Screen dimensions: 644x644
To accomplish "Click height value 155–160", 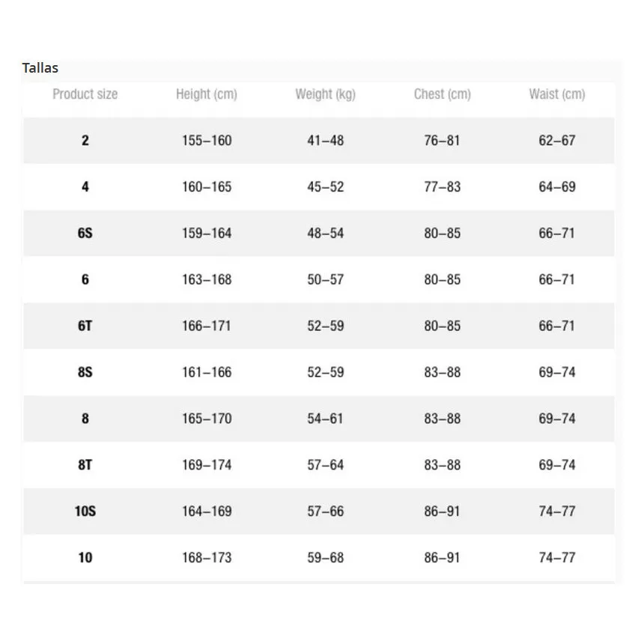I will 207,141.
